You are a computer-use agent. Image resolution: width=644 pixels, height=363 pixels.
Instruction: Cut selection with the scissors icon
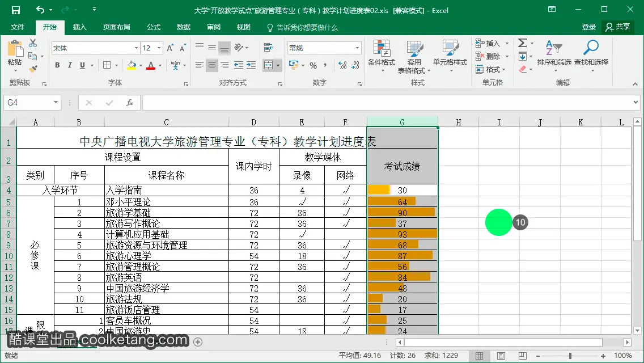click(x=33, y=43)
